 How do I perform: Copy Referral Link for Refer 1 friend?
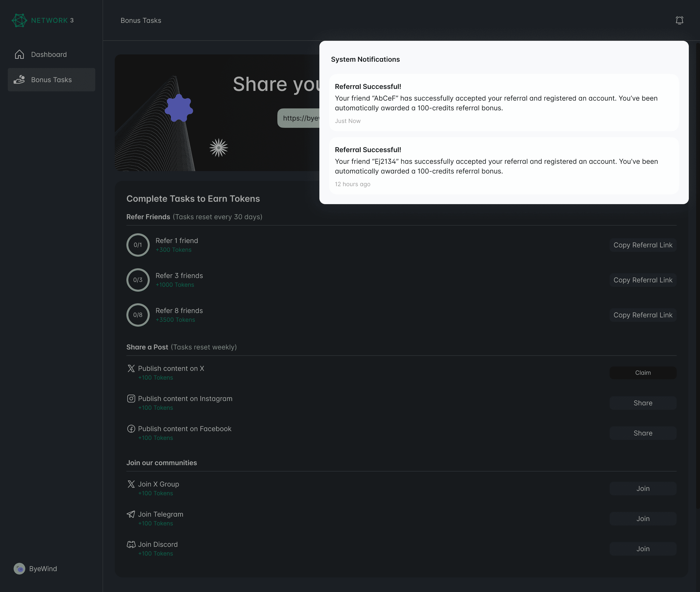(x=643, y=245)
